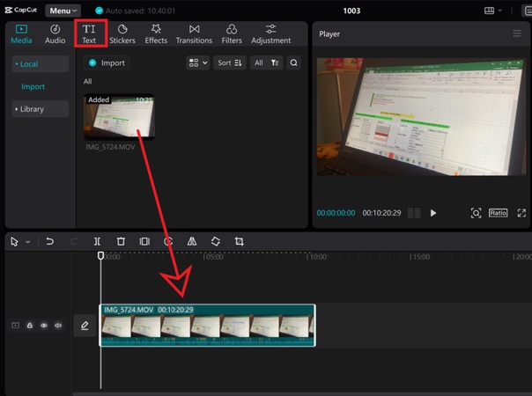This screenshot has width=532, height=396.
Task: Mute the video track audio
Action: coord(58,326)
